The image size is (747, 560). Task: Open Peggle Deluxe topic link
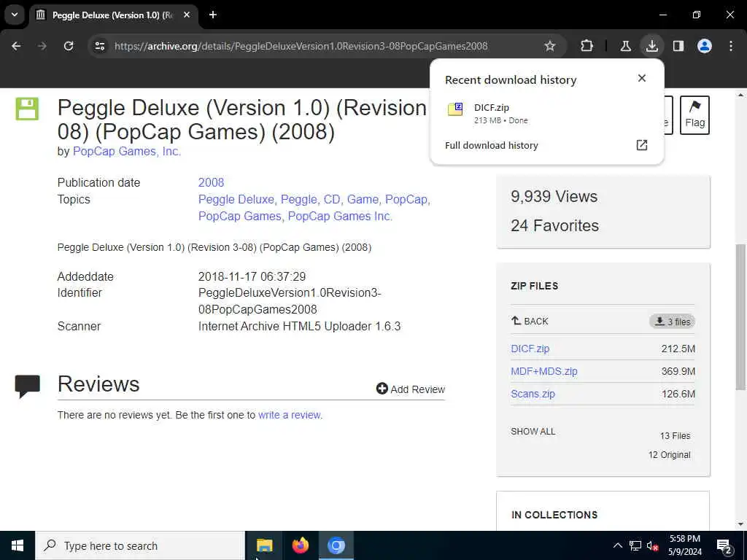tap(236, 199)
